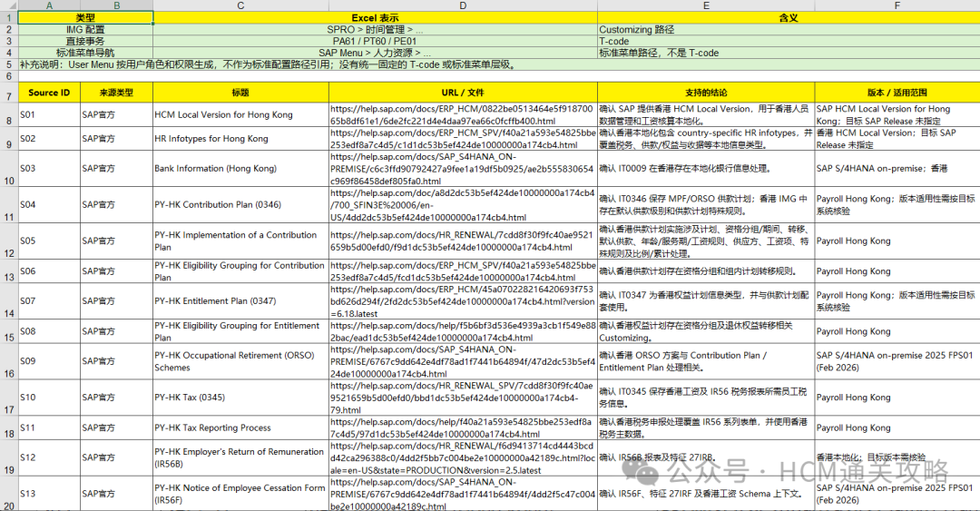Select row 1 header number
The image size is (980, 511).
(x=9, y=17)
